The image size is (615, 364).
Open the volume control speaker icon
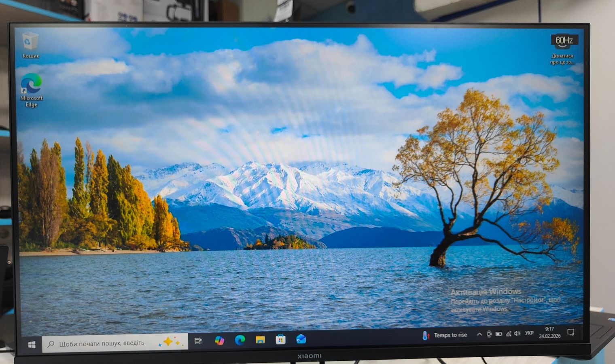tap(517, 334)
